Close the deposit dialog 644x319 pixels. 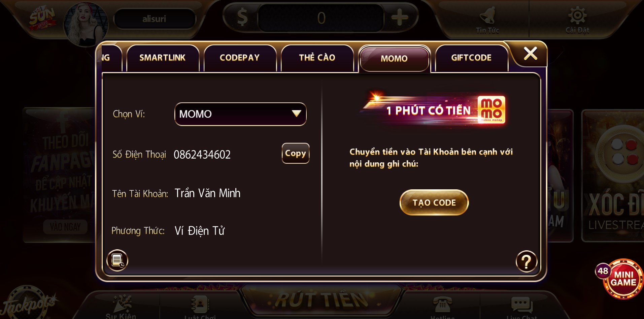tap(531, 54)
